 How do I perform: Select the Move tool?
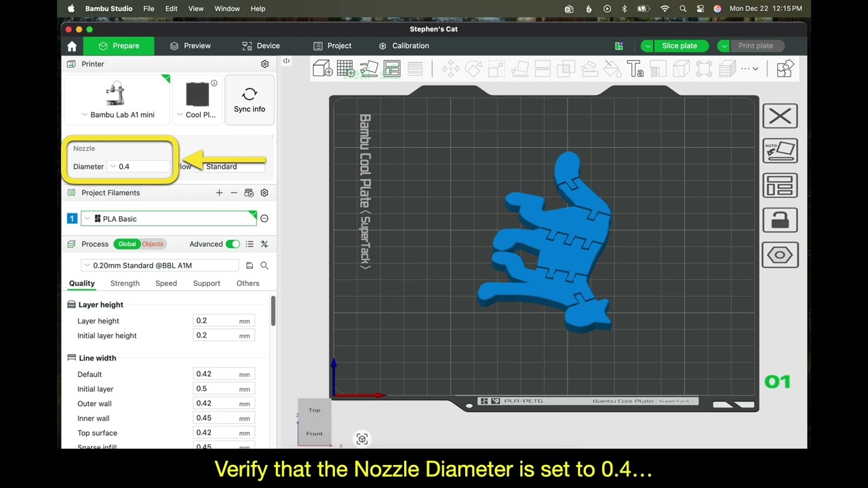click(450, 68)
